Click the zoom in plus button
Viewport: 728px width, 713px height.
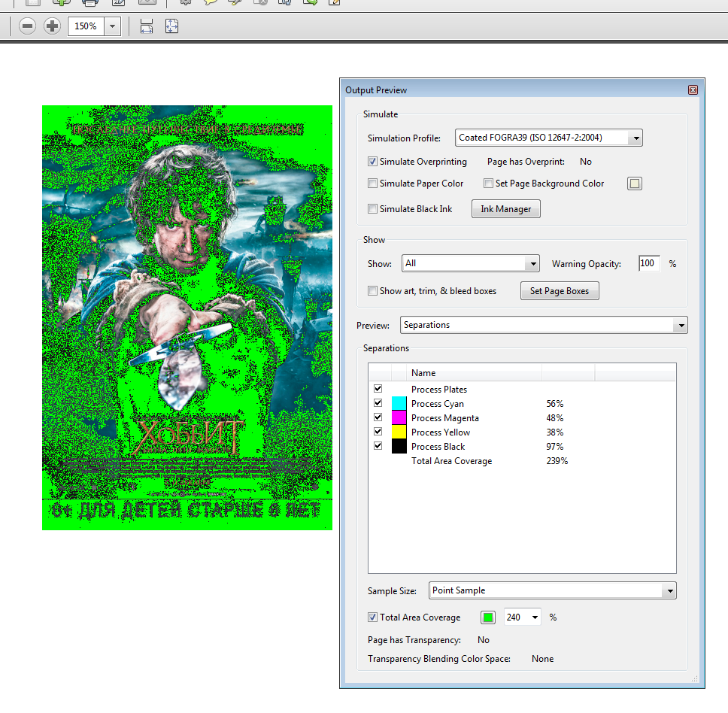pos(52,26)
